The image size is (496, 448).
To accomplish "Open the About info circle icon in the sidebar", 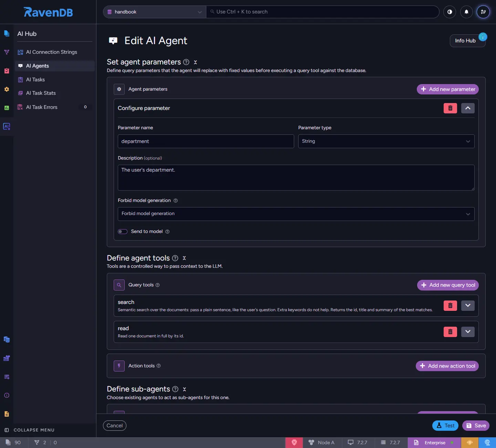I will point(7,395).
